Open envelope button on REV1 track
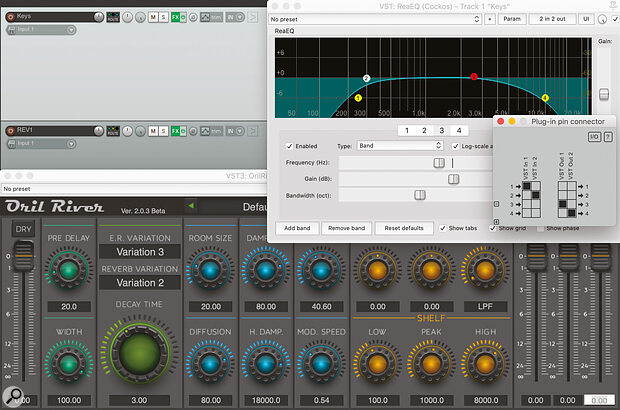The image size is (620, 410). pos(205,131)
